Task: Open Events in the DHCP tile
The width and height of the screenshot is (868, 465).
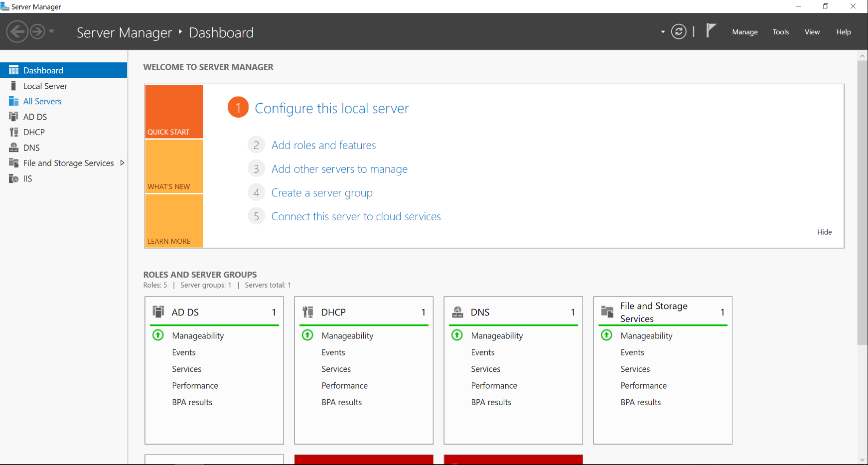Action: pos(333,352)
